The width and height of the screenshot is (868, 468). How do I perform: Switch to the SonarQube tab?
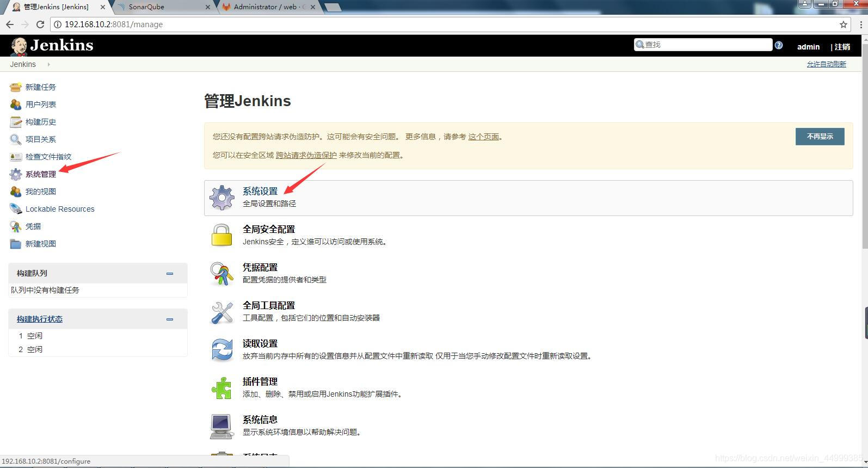point(163,7)
